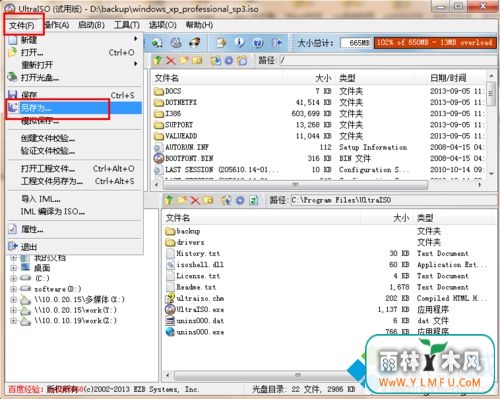Open the 帮助(H) menu
Image resolution: width=500 pixels, height=399 pixels.
point(199,25)
